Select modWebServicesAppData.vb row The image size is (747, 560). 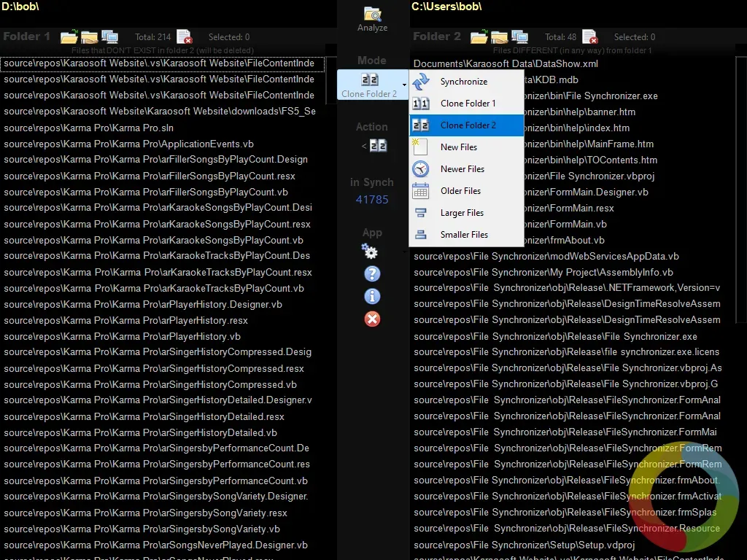point(572,256)
